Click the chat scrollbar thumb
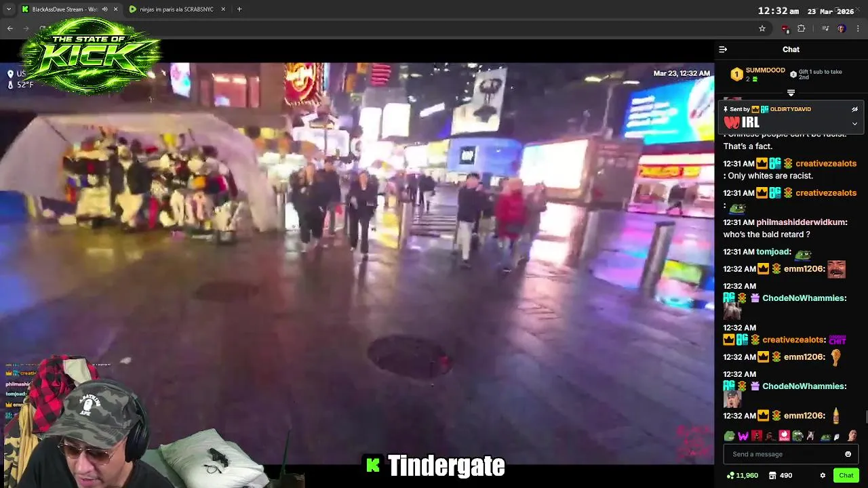The height and width of the screenshot is (488, 868). point(866,416)
